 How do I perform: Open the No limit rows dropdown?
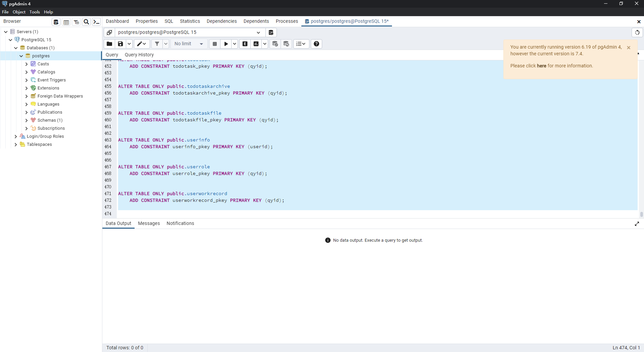(x=189, y=44)
